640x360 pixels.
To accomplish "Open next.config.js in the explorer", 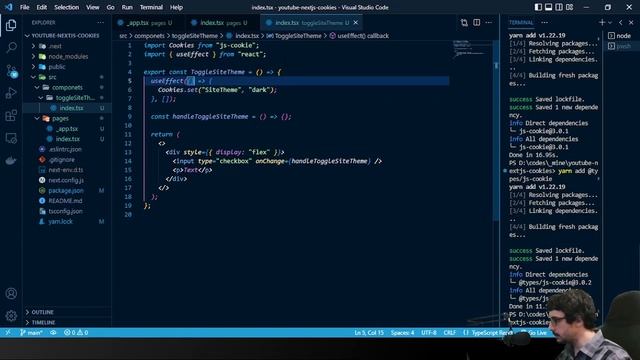I will coord(66,180).
